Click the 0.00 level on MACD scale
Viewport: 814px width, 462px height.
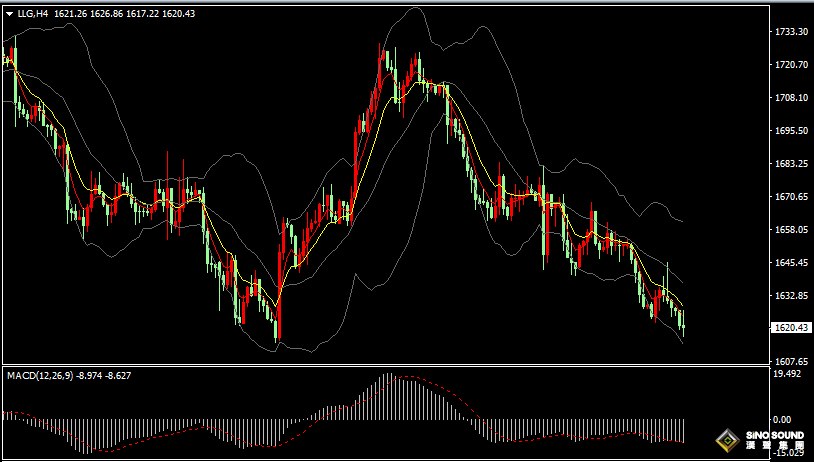(783, 420)
